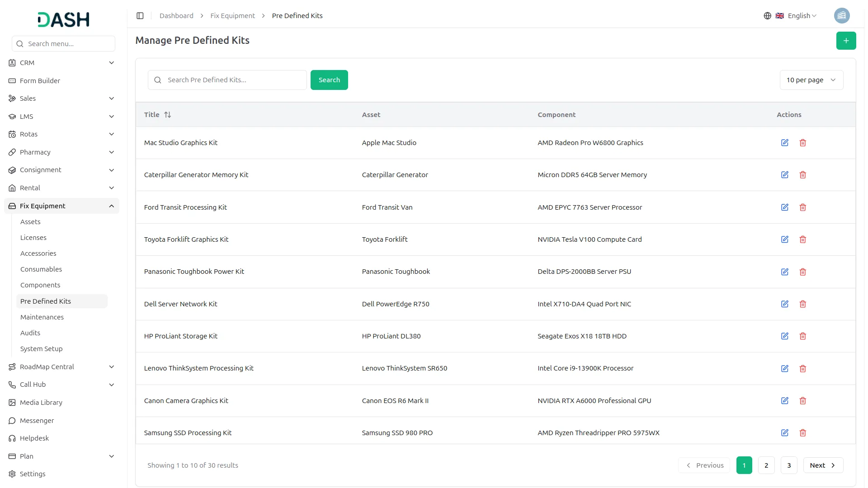Edit the Dell Server Network Kit entry
The image size is (868, 488).
click(x=785, y=304)
